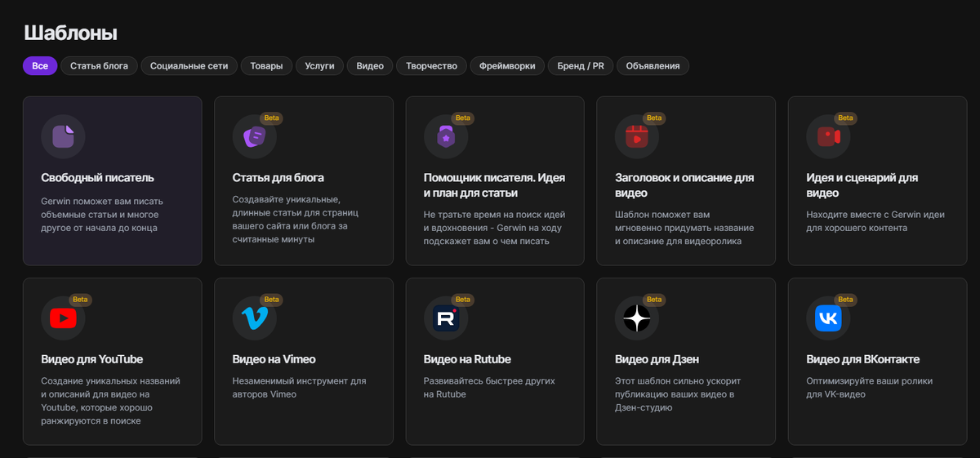Click the Beta badge on Видео на Vimeo

coord(271,300)
